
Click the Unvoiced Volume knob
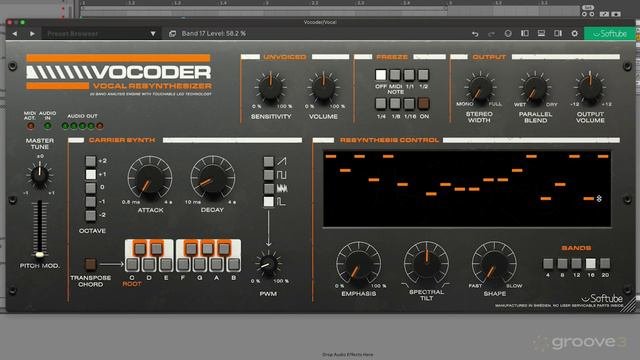pyautogui.click(x=323, y=88)
